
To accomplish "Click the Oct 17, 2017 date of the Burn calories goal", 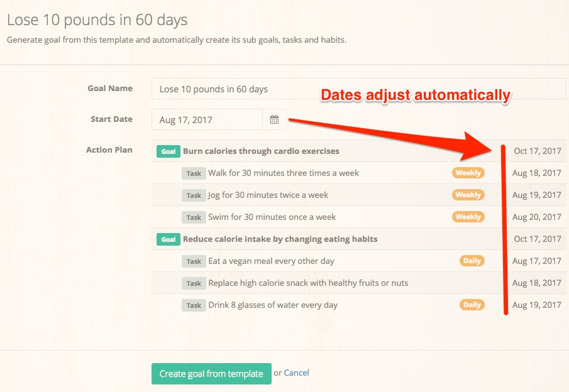I will pos(537,151).
